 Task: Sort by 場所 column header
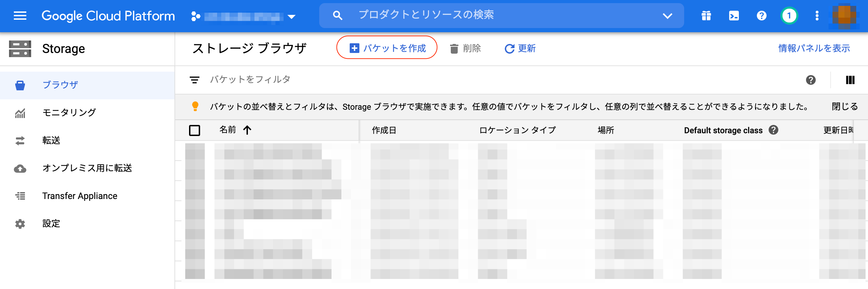point(606,130)
